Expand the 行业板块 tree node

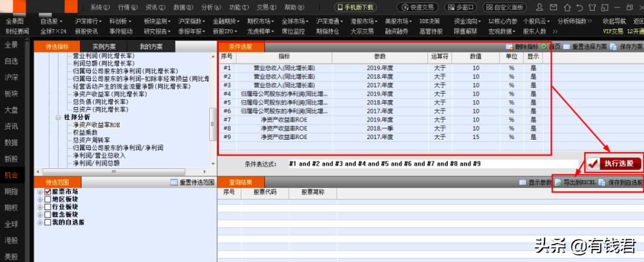pyautogui.click(x=40, y=207)
